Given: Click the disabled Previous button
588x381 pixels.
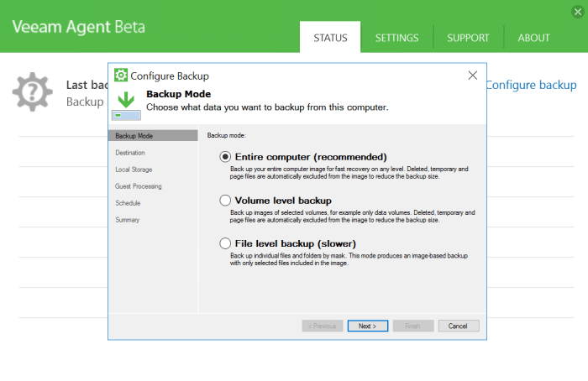Looking at the screenshot, I should click(322, 326).
